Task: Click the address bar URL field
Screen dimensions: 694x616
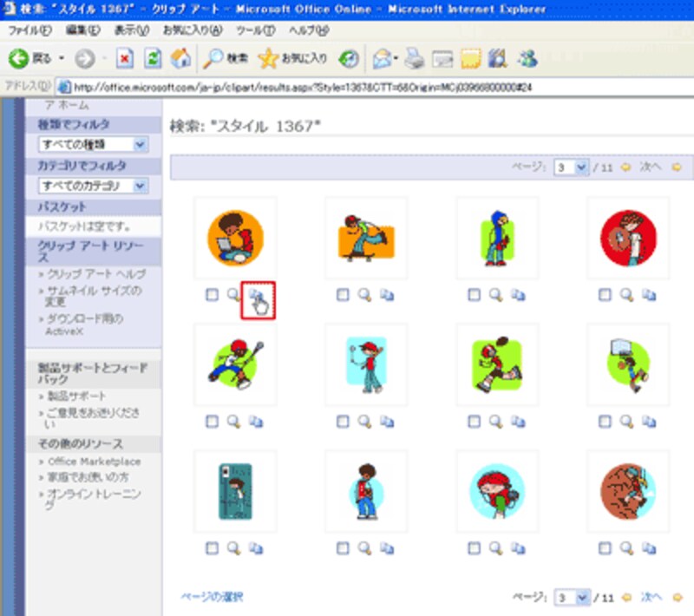Action: click(x=376, y=87)
